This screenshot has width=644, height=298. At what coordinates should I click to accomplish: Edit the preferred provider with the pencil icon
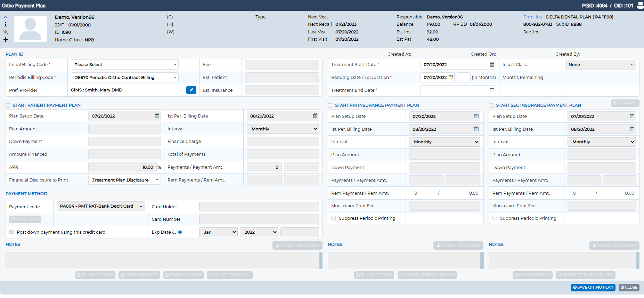tap(191, 90)
